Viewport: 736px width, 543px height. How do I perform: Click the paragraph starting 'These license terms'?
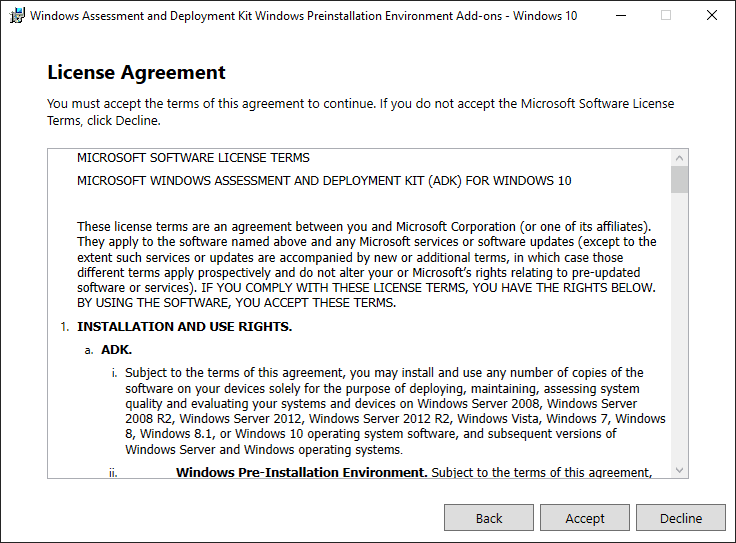(367, 265)
